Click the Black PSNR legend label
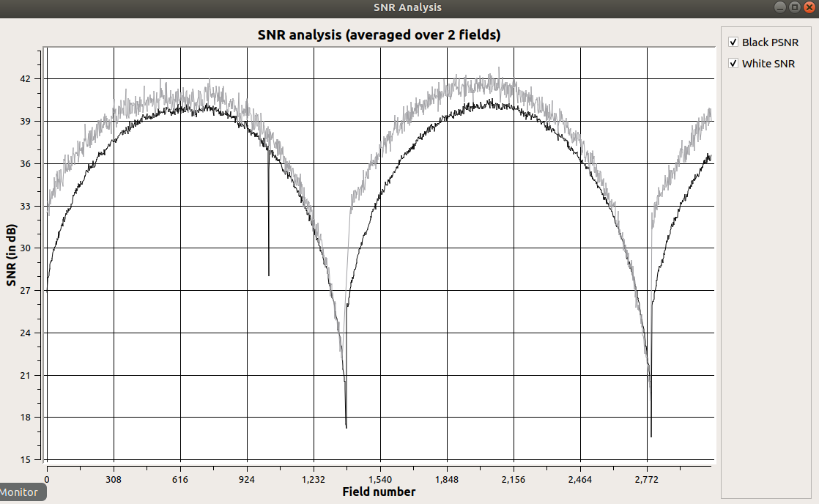The height and width of the screenshot is (504, 819). [770, 42]
